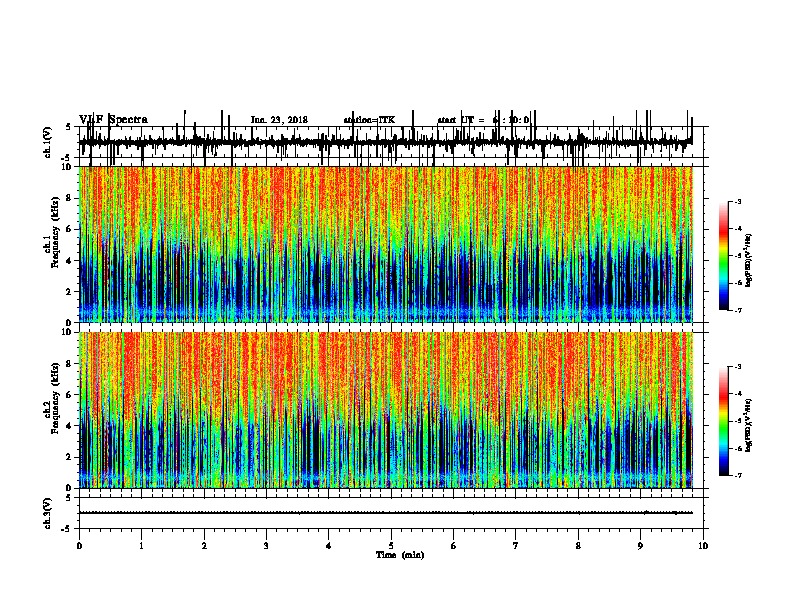
Task: Click the ch.1 spectrogram color bar
Action: pos(723,256)
